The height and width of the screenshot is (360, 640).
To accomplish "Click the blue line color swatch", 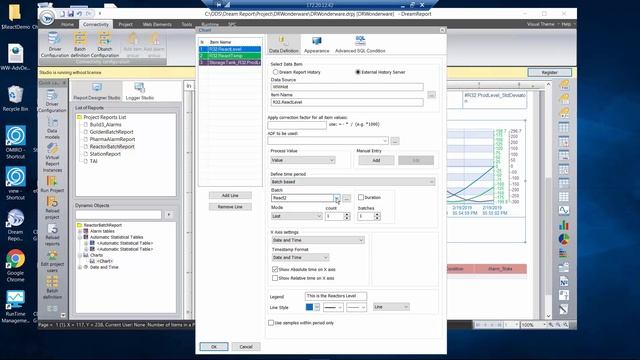I will [309, 307].
